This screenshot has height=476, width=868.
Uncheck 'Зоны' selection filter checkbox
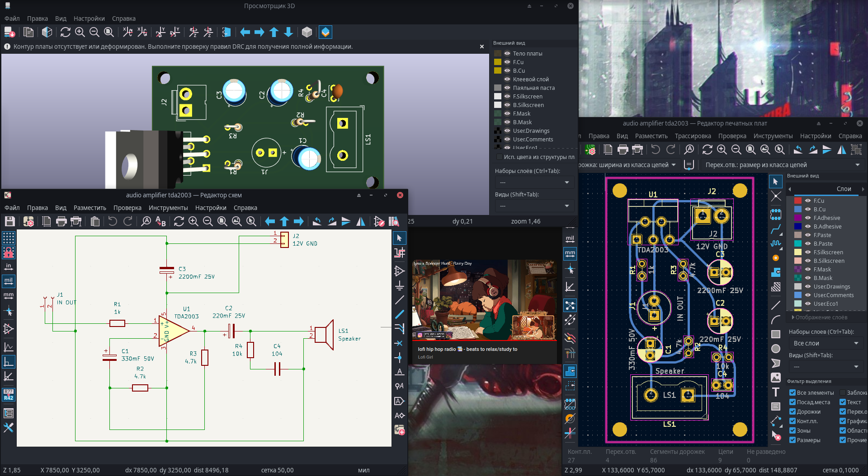792,430
